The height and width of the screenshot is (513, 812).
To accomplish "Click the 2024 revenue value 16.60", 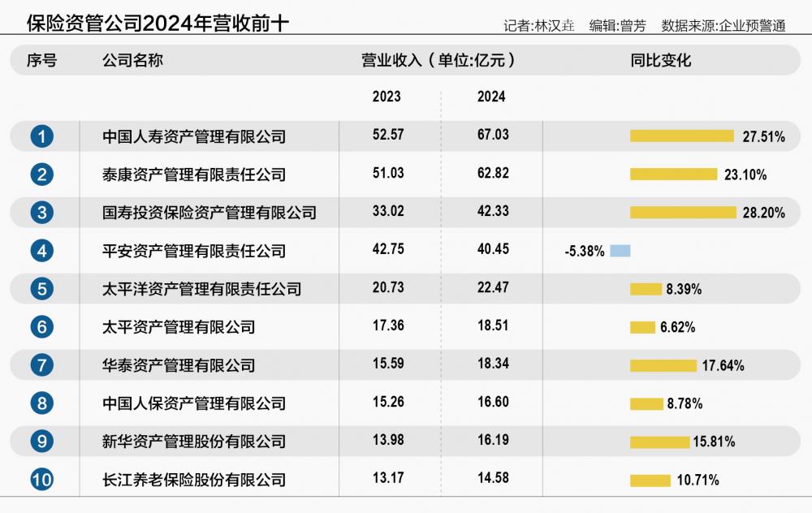I will click(493, 402).
